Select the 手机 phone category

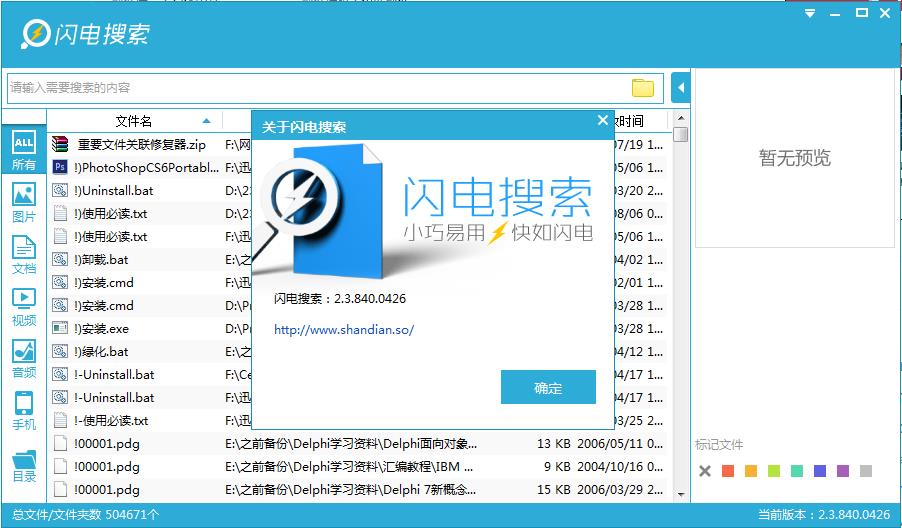[23, 410]
